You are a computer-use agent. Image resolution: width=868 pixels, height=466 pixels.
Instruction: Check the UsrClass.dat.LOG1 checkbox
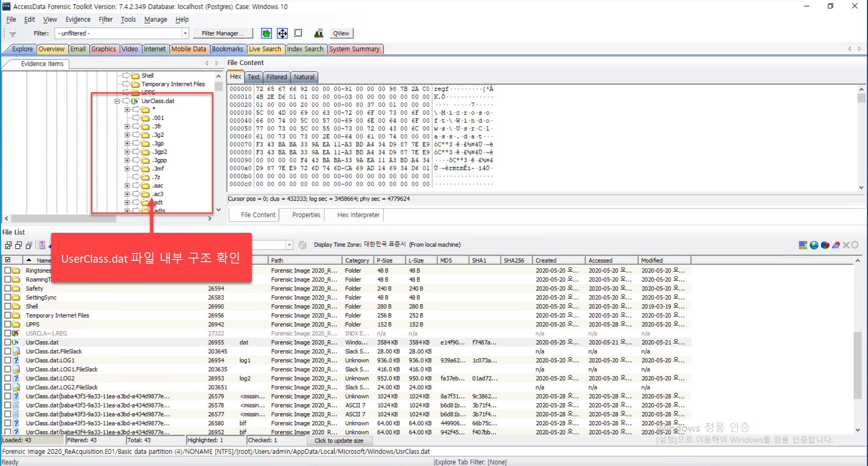[8, 360]
